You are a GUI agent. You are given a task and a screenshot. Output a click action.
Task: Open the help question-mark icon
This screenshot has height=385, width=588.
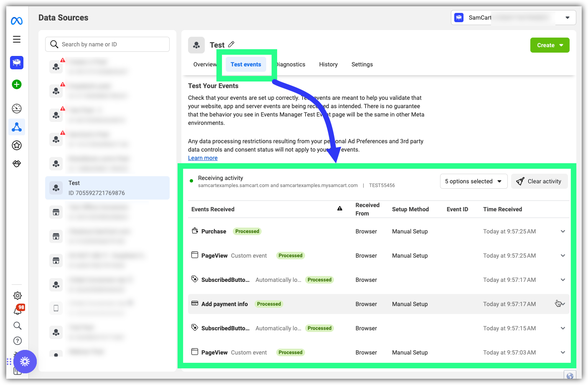click(17, 340)
